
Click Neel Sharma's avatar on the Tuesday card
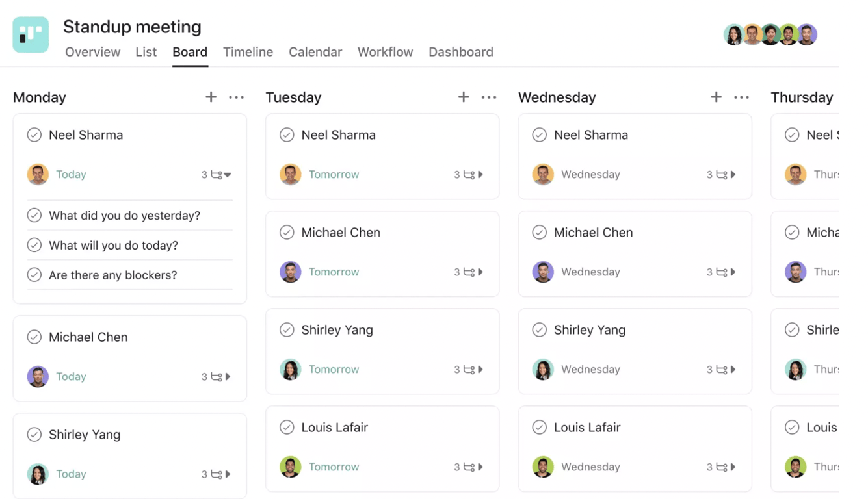tap(291, 174)
